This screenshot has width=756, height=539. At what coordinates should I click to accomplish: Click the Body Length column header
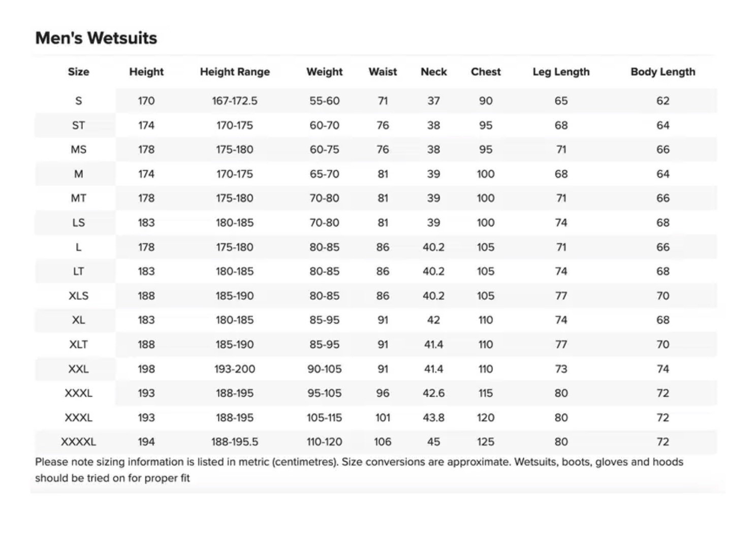pyautogui.click(x=663, y=72)
